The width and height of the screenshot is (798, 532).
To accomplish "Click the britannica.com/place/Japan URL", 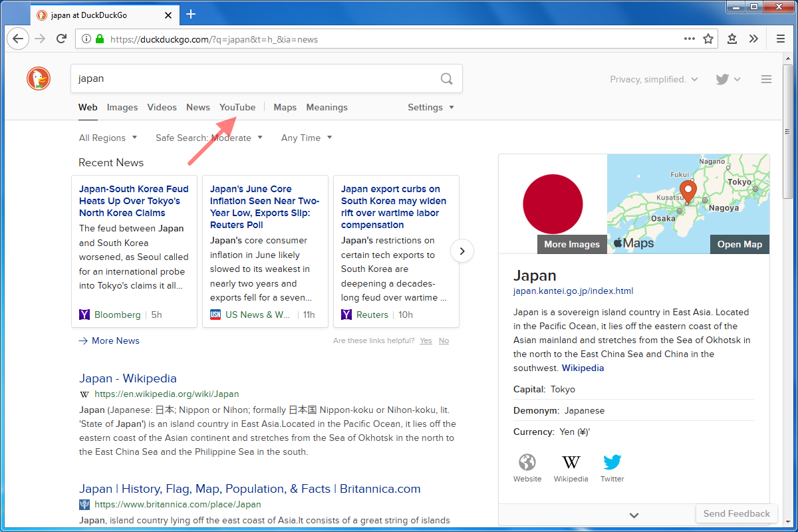I will point(178,505).
